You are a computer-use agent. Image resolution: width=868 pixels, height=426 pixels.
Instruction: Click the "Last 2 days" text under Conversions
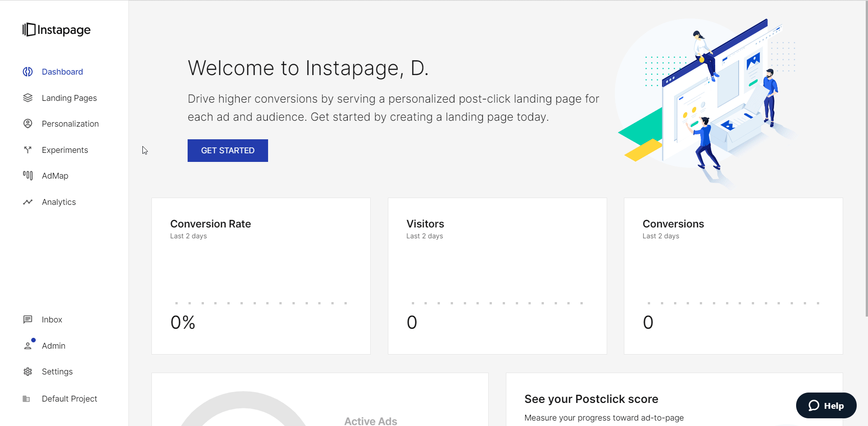point(661,236)
